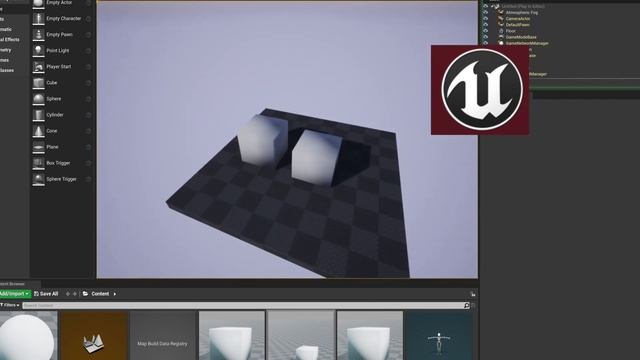Select the Player Start icon

click(38, 67)
